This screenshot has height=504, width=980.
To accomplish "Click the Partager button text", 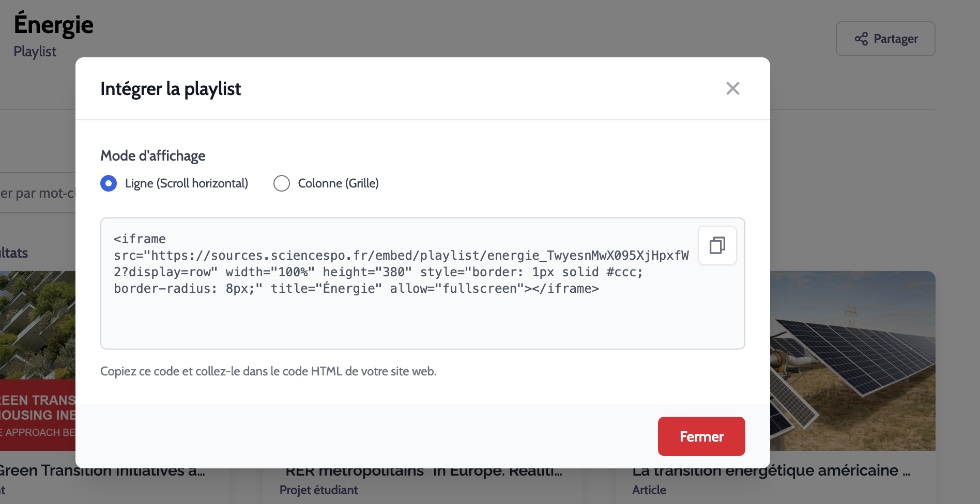I will [895, 39].
